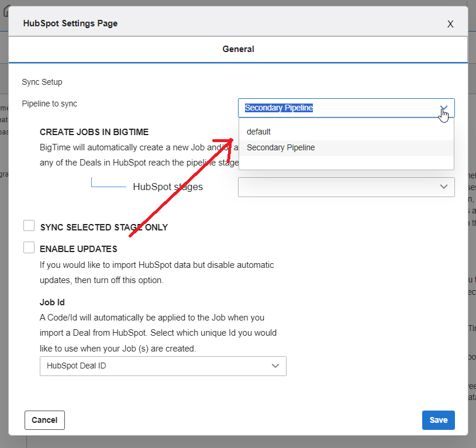Open the HubSpot Deal ID dropdown

pyautogui.click(x=163, y=366)
